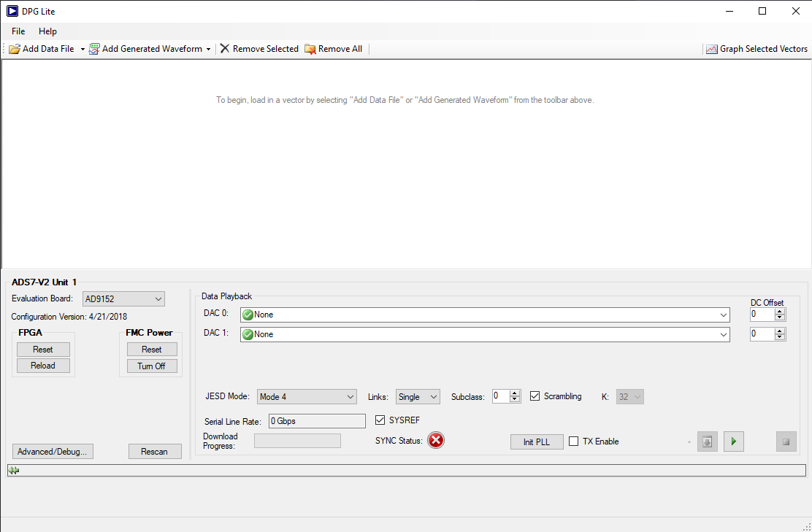Click the DAC 1 DC Offset field
The width and height of the screenshot is (812, 532).
[x=762, y=334]
